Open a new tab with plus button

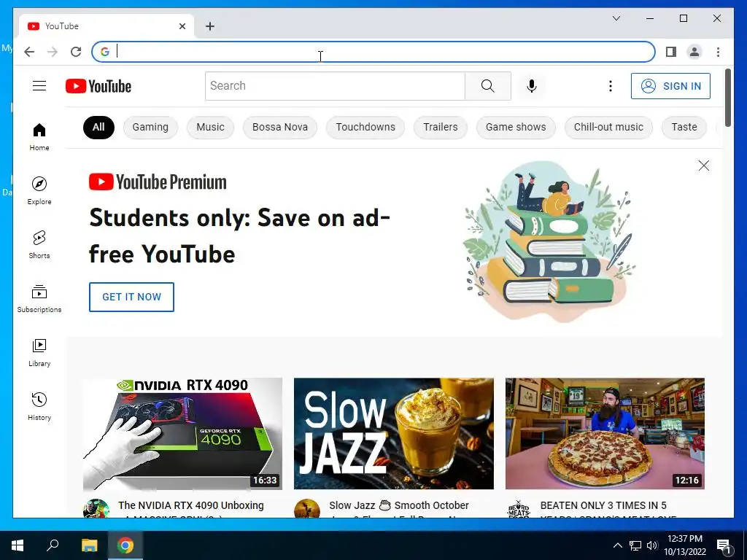[209, 26]
